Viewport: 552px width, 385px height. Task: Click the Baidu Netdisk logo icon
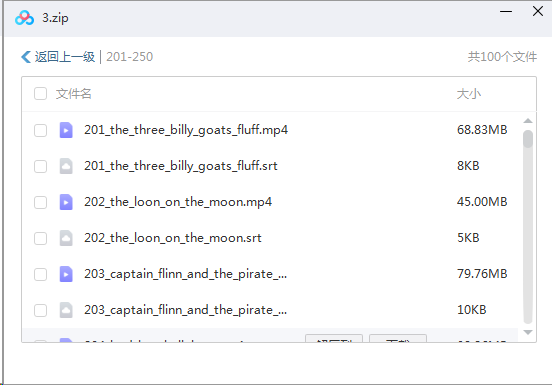coord(24,18)
